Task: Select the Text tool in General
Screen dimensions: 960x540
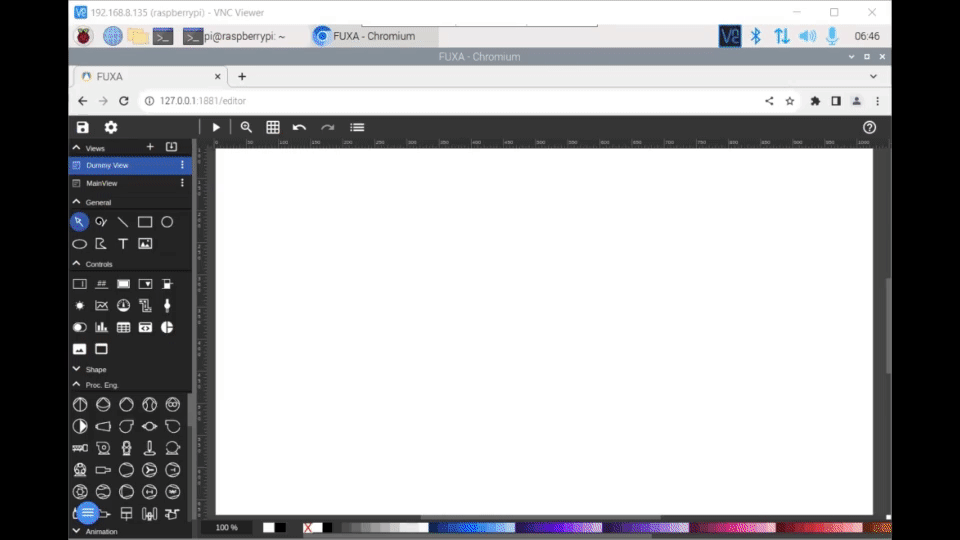Action: point(123,243)
